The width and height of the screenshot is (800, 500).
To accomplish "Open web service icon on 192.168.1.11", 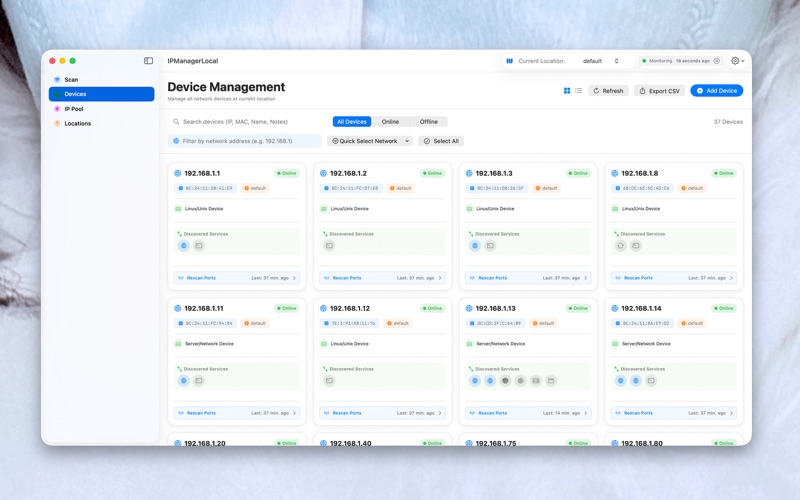I will point(184,381).
